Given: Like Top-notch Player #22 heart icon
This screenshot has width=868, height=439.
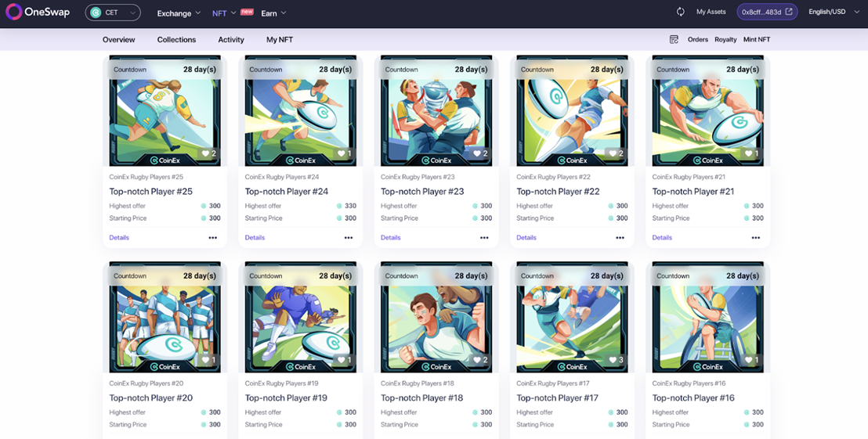Looking at the screenshot, I should click(x=613, y=153).
